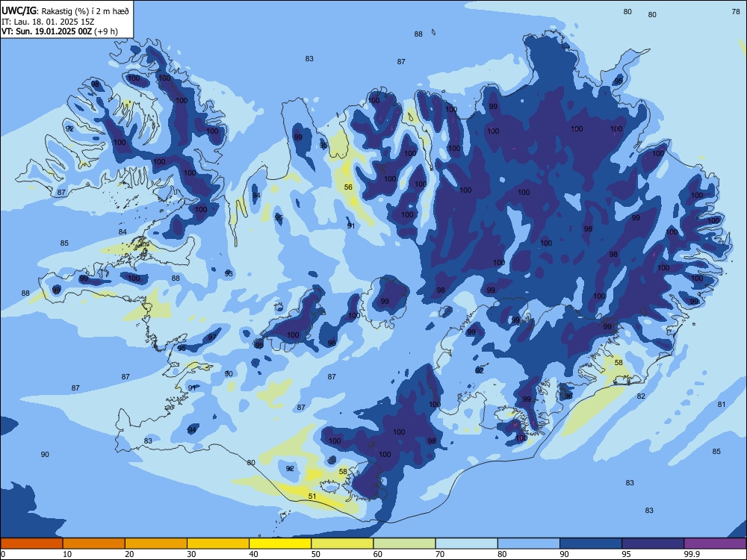Viewport: 747px width, 560px height.
Task: Choose the dark blue 90–95 legend swatch
Action: click(x=591, y=544)
